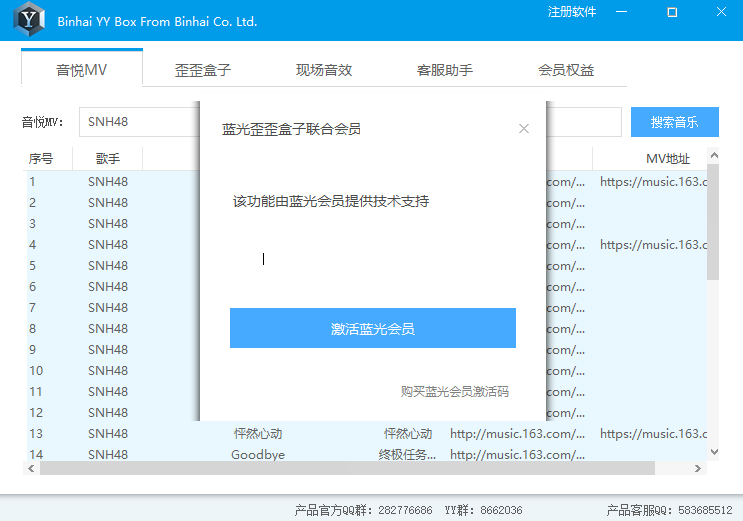Click row 4 https://music.163 MV address
This screenshot has height=521, width=743.
click(x=653, y=245)
